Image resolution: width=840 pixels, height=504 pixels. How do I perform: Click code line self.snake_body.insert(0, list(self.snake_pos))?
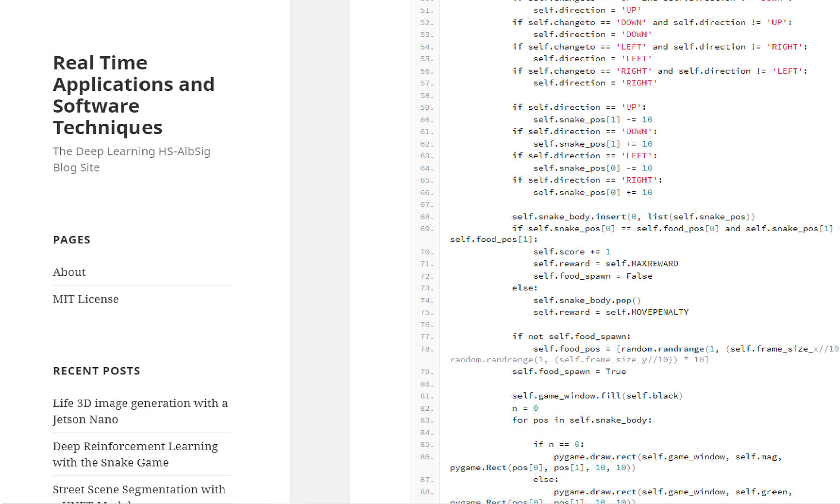click(x=633, y=217)
